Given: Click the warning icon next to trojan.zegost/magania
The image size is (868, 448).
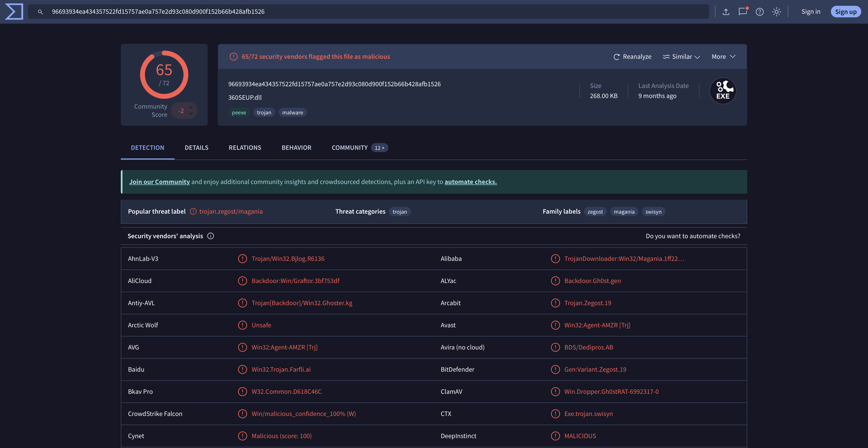Looking at the screenshot, I should point(193,211).
